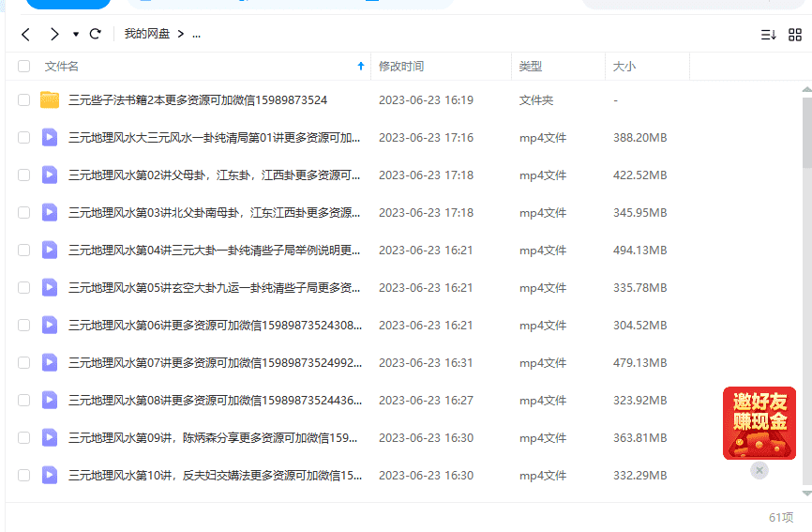The width and height of the screenshot is (812, 532).
Task: Open the sort order options icon
Action: 768,35
